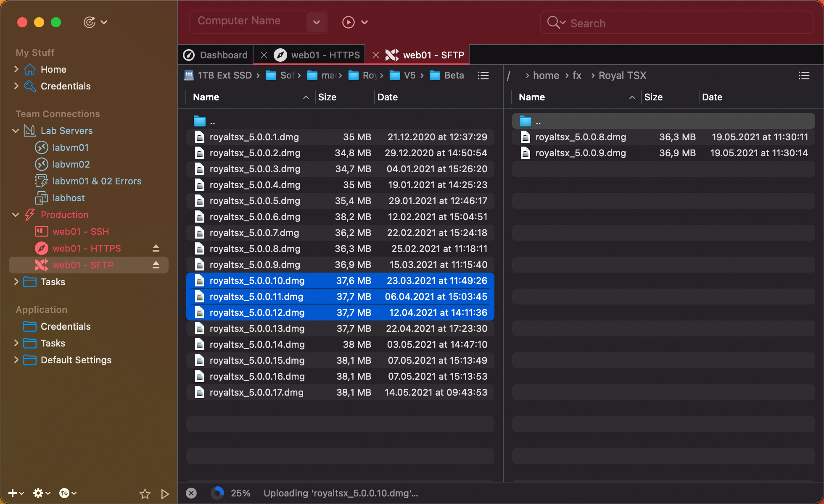Toggle visibility of web01 - HTTPS connection

(156, 247)
